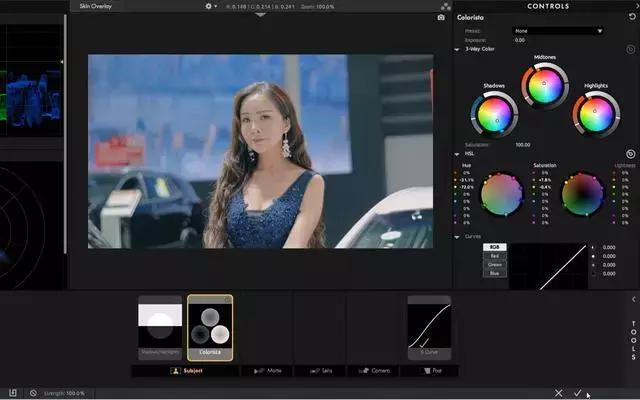Collapse the Curves section

pyautogui.click(x=457, y=237)
